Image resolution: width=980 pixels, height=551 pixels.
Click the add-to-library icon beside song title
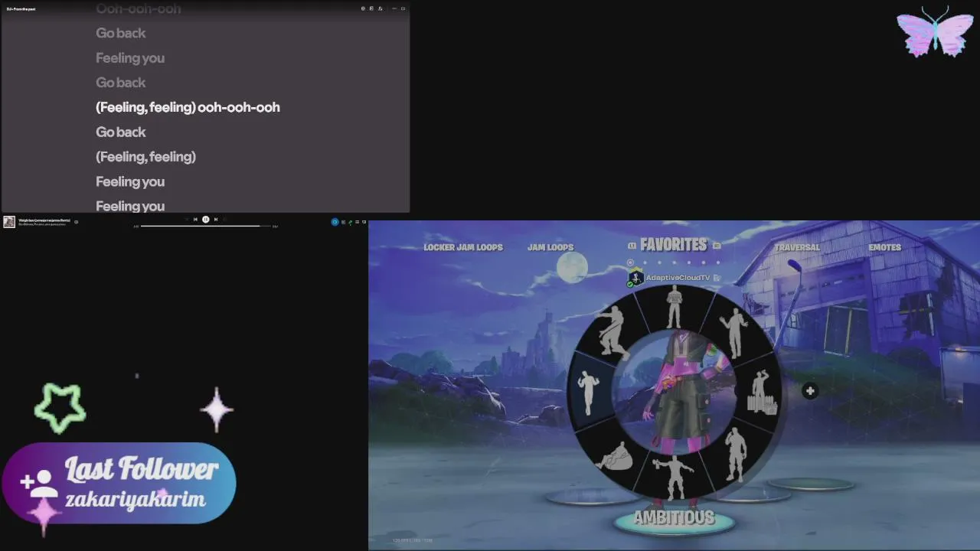[x=76, y=222]
